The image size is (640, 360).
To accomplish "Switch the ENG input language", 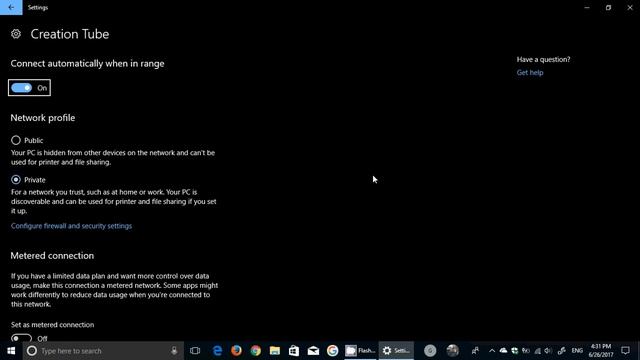I will pos(577,351).
